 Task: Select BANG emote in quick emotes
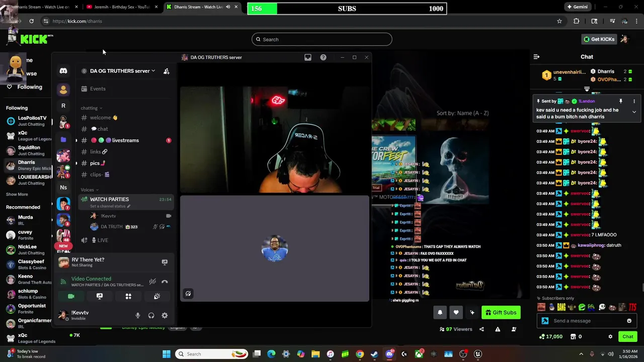point(561,307)
